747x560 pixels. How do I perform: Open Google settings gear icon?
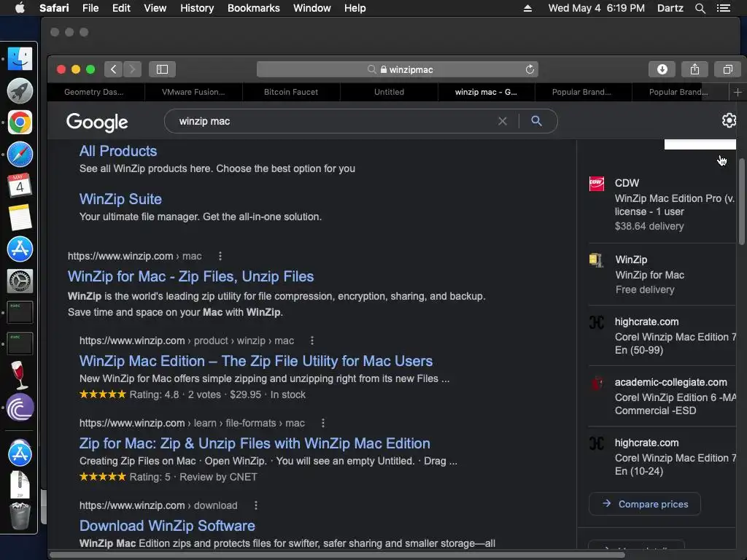pos(729,120)
